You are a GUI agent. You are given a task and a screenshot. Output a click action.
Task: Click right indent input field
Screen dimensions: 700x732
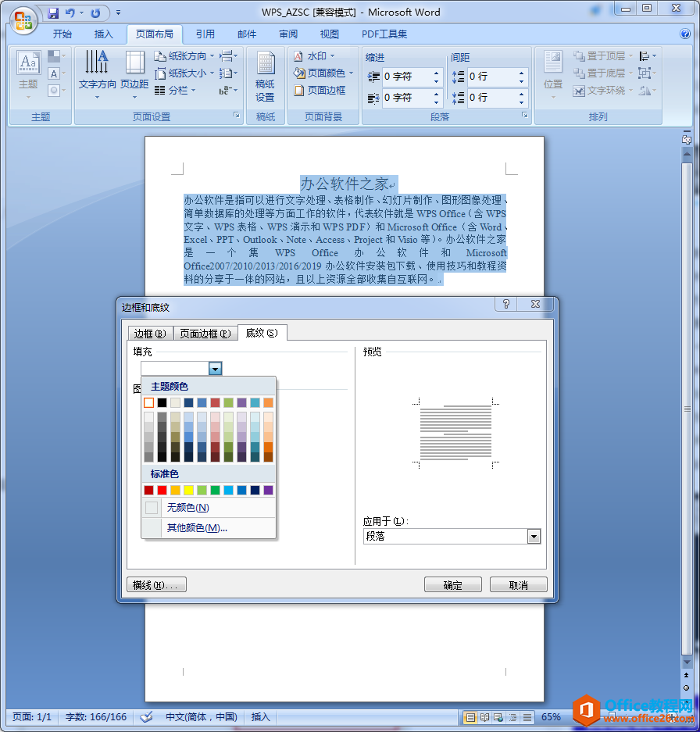pos(406,98)
